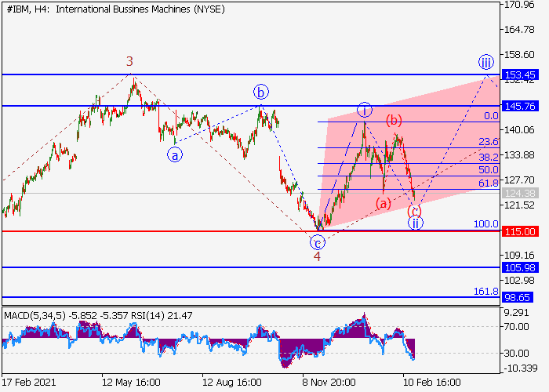Viewport: 549px width, 392px height.
Task: Click the red 115.00 price level label
Action: pyautogui.click(x=520, y=231)
